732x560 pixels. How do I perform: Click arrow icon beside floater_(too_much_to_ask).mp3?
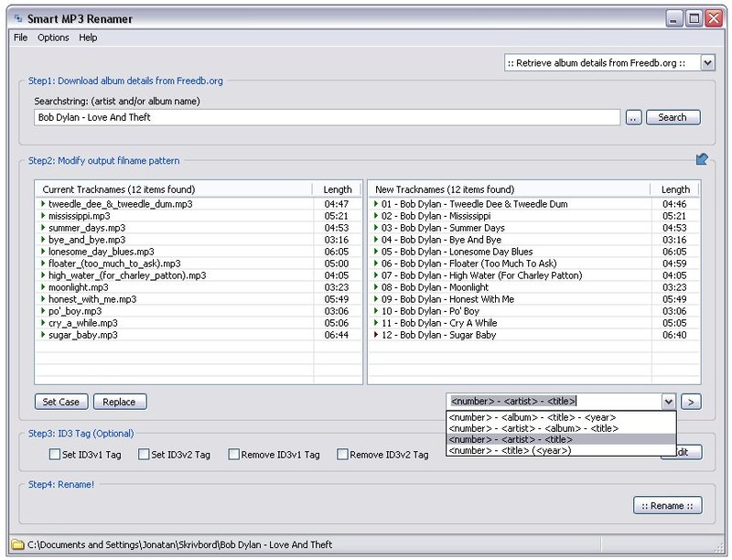(43, 264)
